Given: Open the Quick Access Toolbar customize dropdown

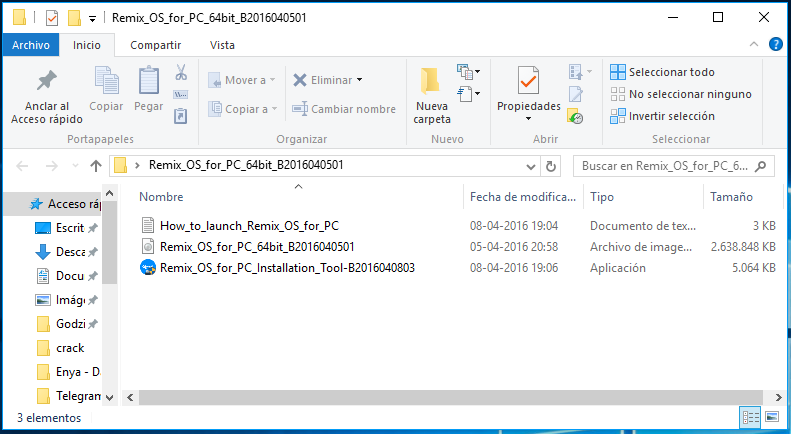Looking at the screenshot, I should [92, 19].
